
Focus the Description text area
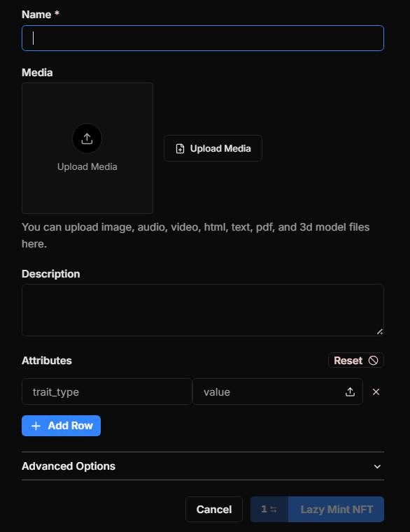tap(203, 310)
